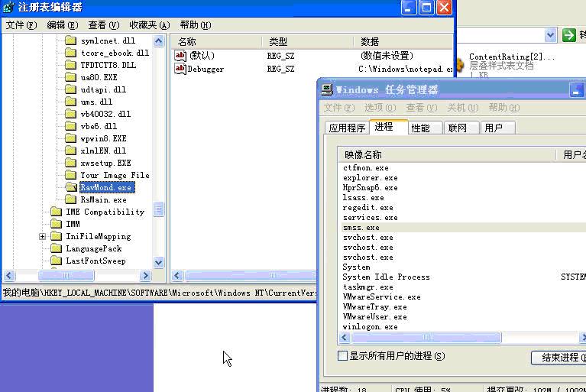This screenshot has height=392, width=586.
Task: Click the tree pane horizontal scroll right arrow
Action: (145, 276)
